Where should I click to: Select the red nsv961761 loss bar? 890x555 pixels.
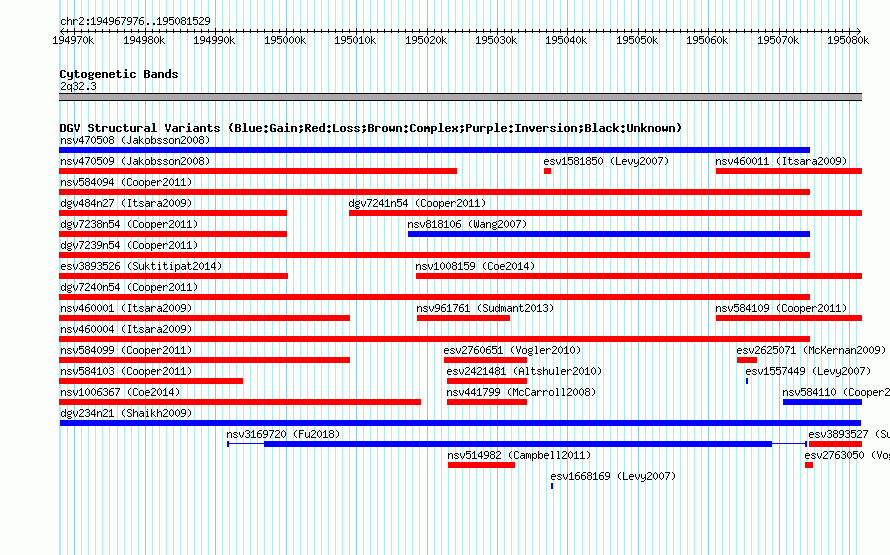(x=463, y=318)
